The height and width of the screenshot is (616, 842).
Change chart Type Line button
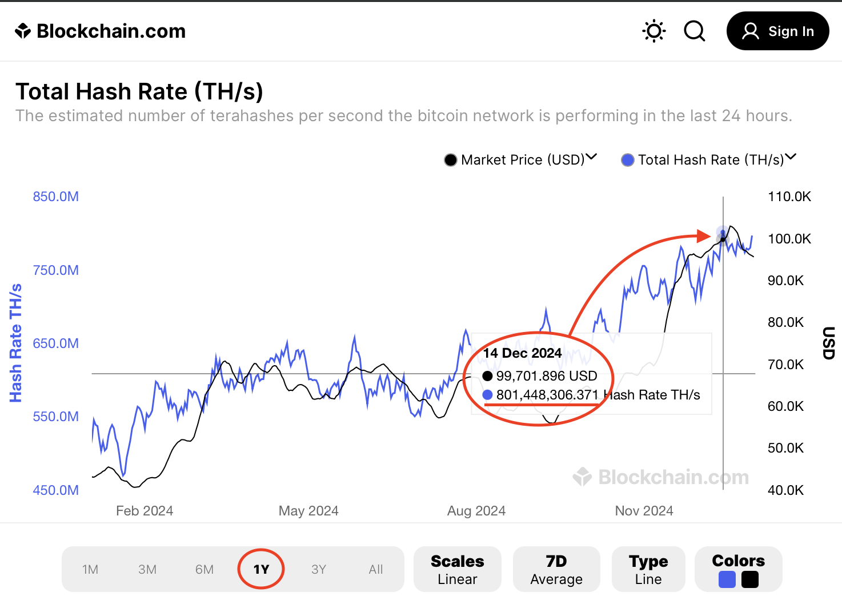tap(648, 569)
